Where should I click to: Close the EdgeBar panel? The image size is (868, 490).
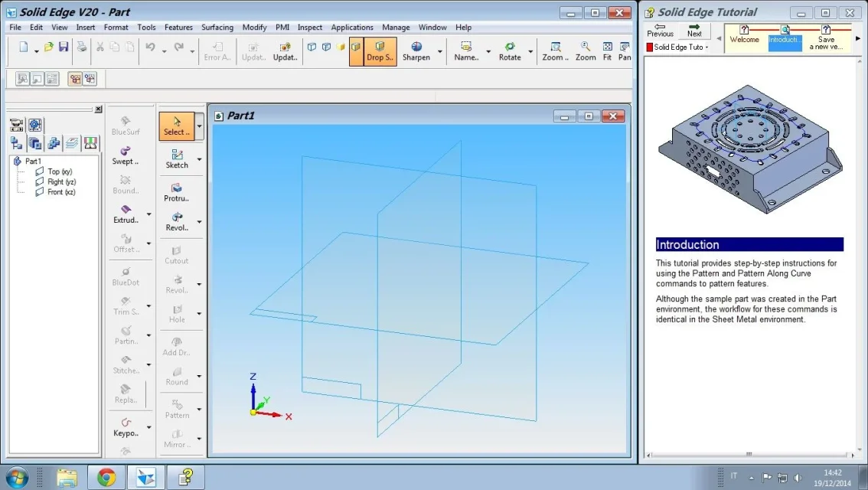click(99, 109)
